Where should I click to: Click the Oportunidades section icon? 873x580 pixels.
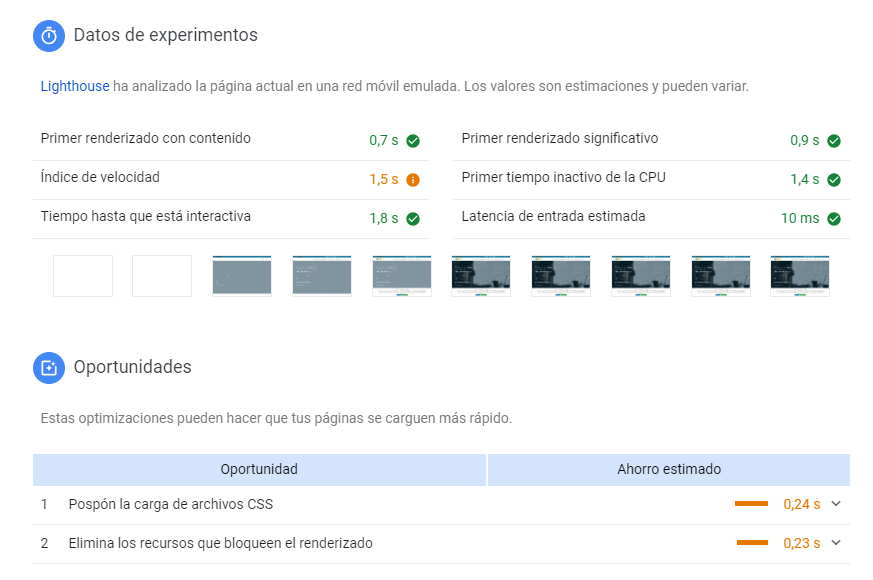click(x=49, y=368)
